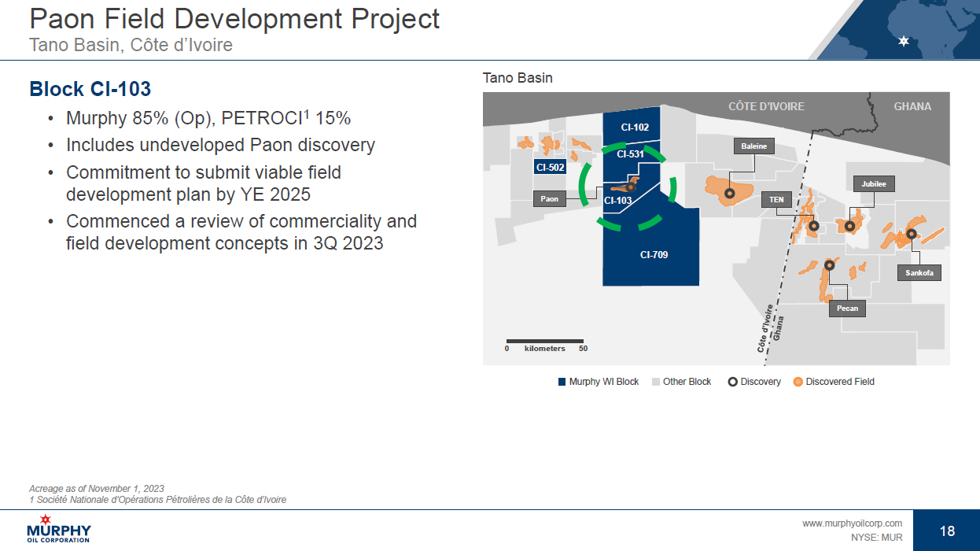This screenshot has height=551, width=980.
Task: Click the Sankofa label box
Action: click(919, 273)
